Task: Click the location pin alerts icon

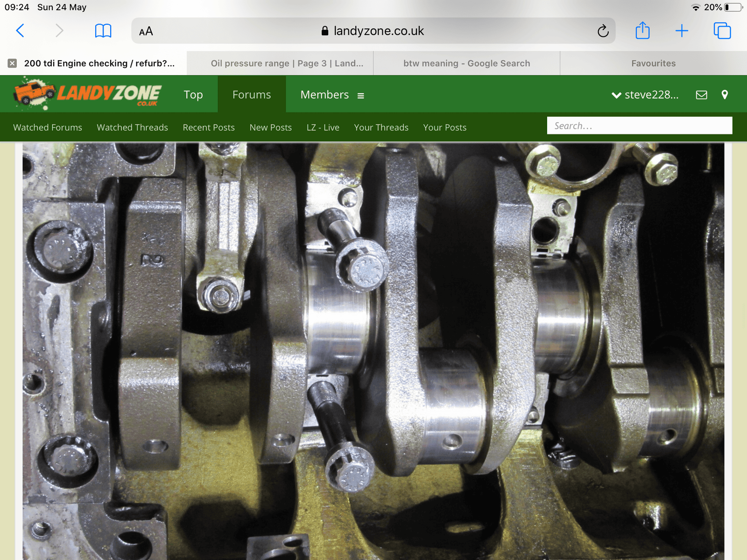Action: click(x=725, y=95)
